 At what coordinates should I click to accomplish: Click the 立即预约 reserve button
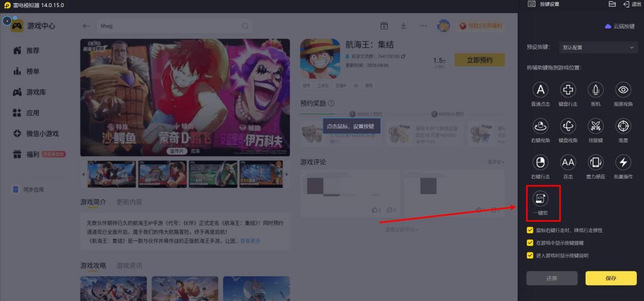pyautogui.click(x=480, y=60)
